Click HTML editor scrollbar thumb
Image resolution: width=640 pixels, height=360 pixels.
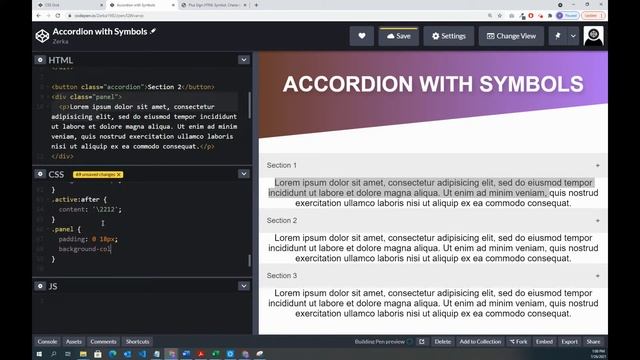coord(249,105)
